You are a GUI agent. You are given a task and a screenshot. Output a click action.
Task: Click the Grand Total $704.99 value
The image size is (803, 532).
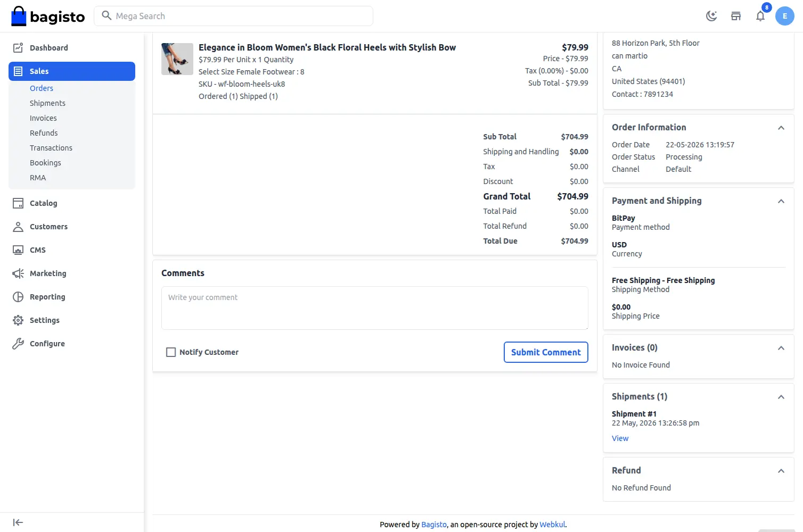[572, 196]
